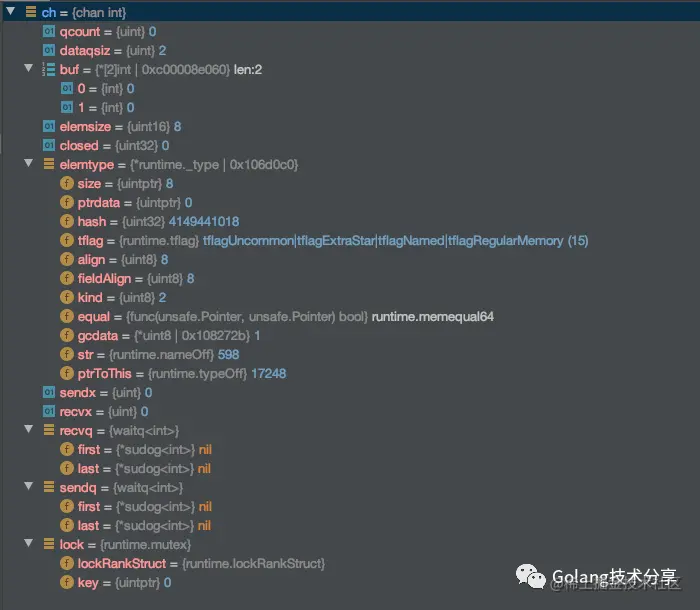Select the align = {uint8} 8 row
This screenshot has width=700, height=610.
pos(350,259)
